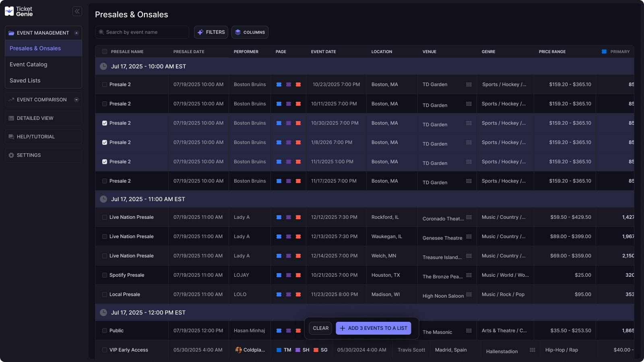Collapse the Event Management section arrow
Image resolution: width=644 pixels, height=362 pixels.
click(76, 33)
